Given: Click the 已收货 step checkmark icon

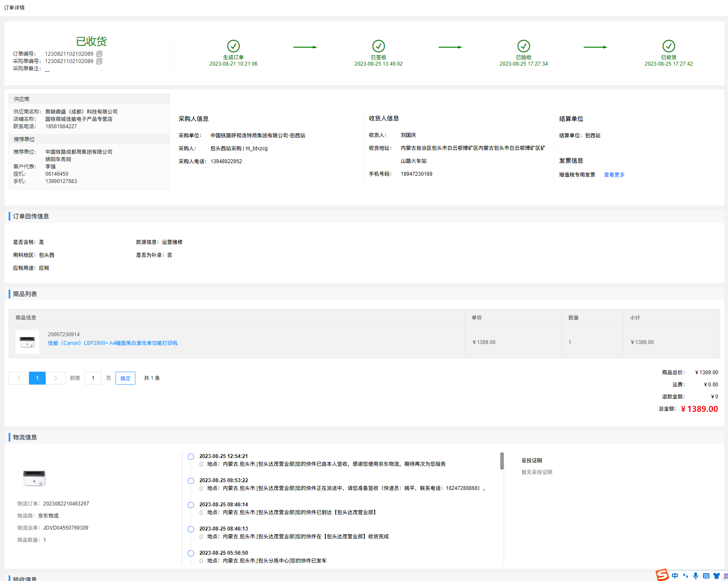Looking at the screenshot, I should pyautogui.click(x=669, y=46).
